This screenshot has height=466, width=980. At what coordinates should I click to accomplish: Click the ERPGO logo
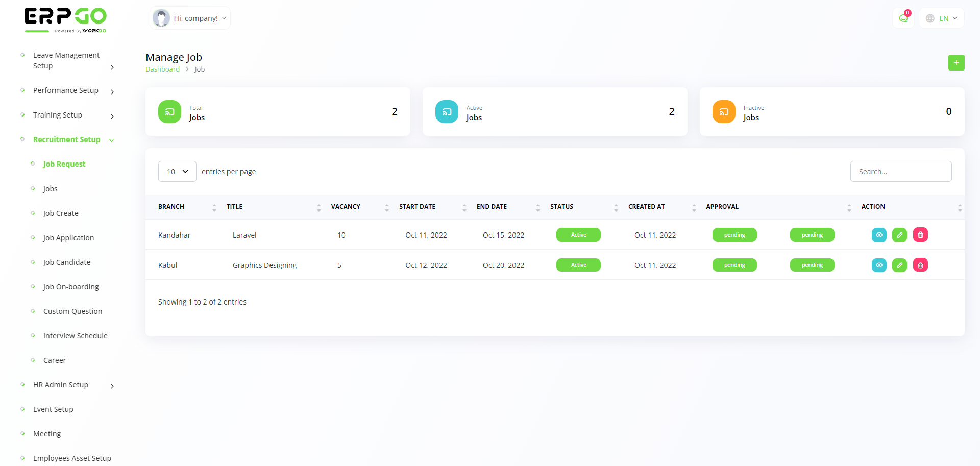coord(66,20)
